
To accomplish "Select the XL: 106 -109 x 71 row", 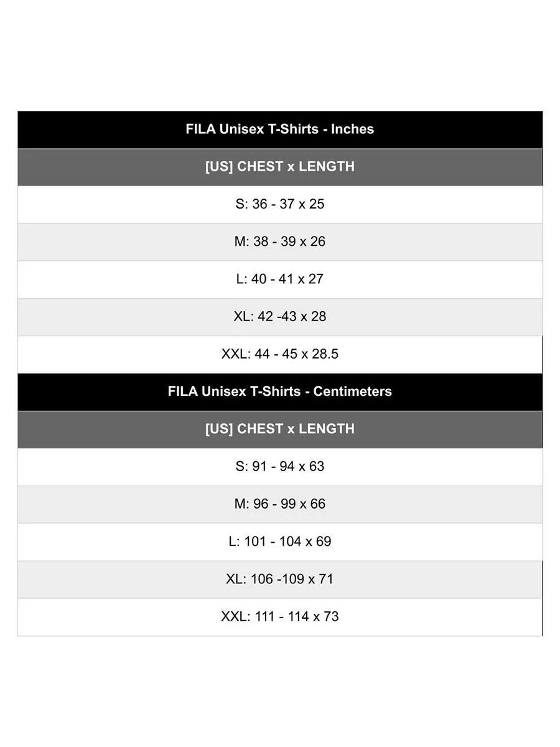I will click(279, 579).
